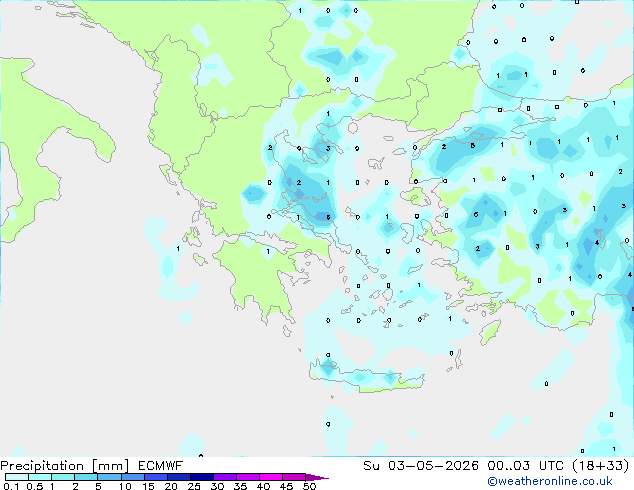Select the 0.1–0.5 mm palest legend swatch

17,477
